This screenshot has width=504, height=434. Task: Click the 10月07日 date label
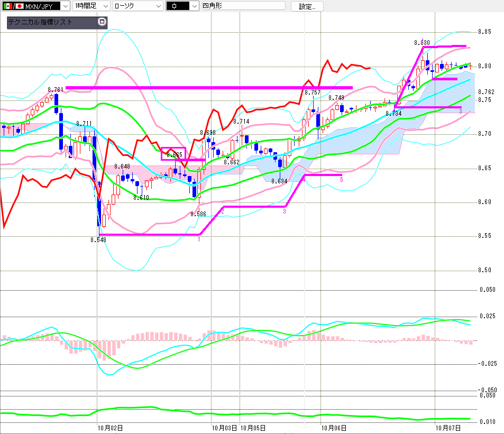pyautogui.click(x=448, y=428)
